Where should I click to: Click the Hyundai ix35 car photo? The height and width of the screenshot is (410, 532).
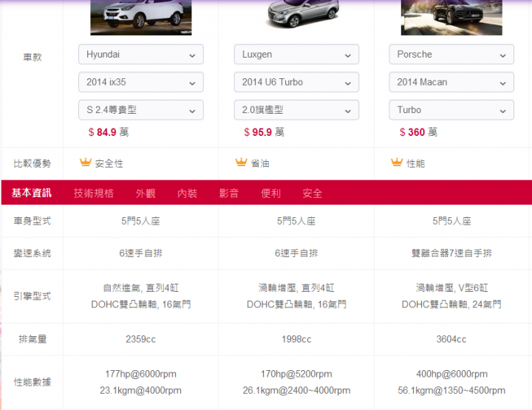(141, 17)
